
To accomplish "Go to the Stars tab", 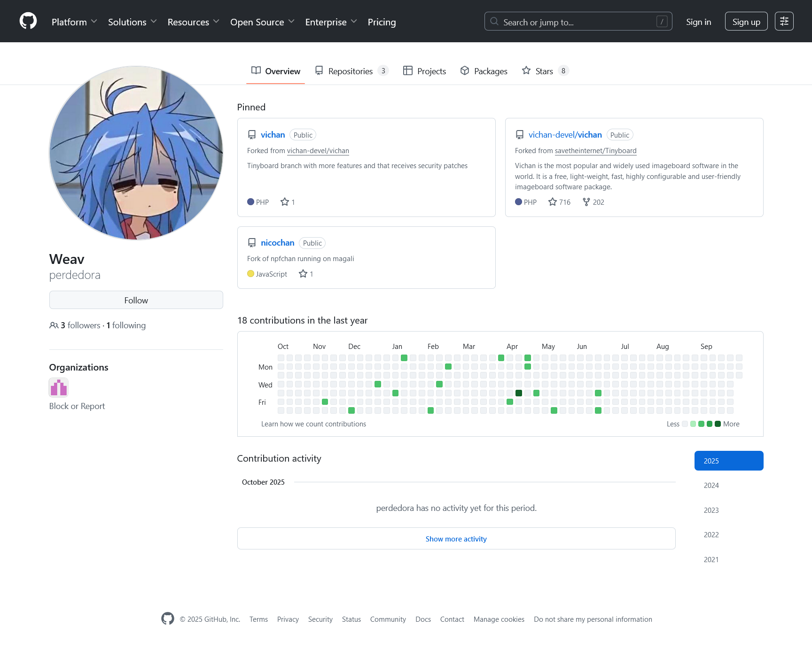I will point(545,71).
